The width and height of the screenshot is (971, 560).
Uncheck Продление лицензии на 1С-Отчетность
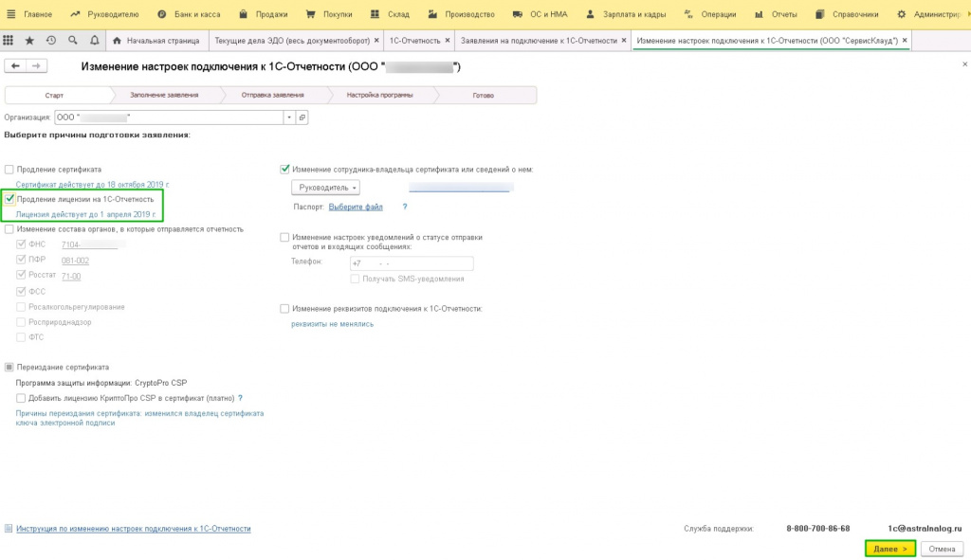click(9, 199)
